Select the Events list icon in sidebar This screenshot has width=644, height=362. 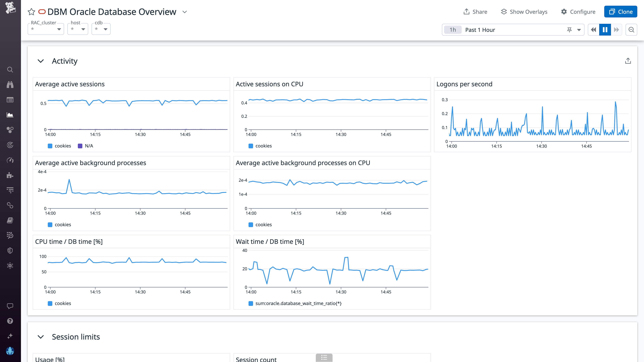pyautogui.click(x=10, y=100)
